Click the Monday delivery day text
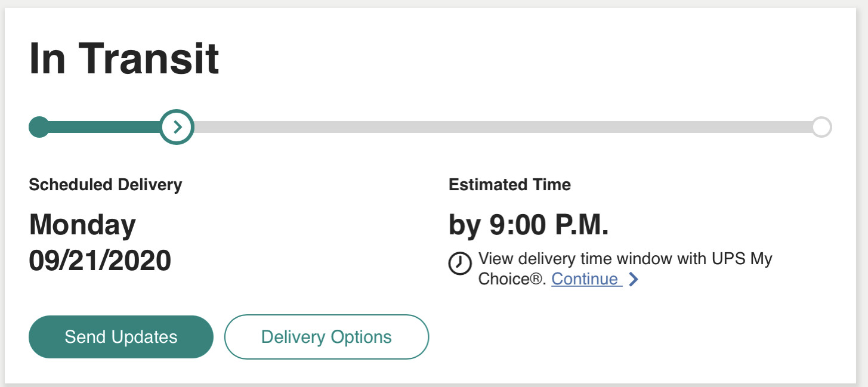This screenshot has height=387, width=868. [x=82, y=225]
